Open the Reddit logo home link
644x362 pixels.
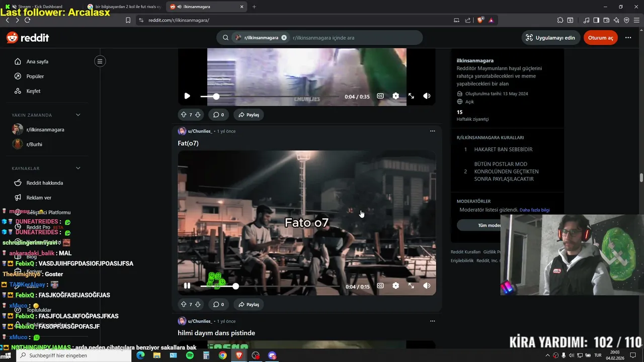click(x=28, y=38)
